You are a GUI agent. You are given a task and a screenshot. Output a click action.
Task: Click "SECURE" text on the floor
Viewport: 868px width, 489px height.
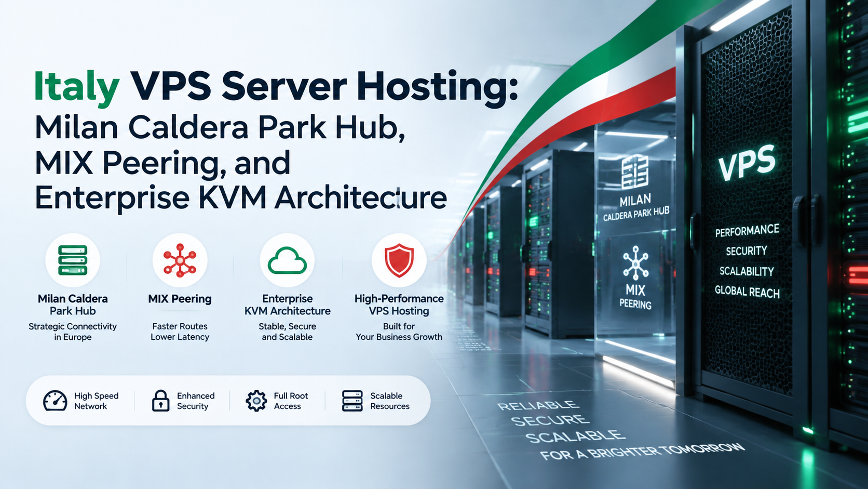click(550, 420)
